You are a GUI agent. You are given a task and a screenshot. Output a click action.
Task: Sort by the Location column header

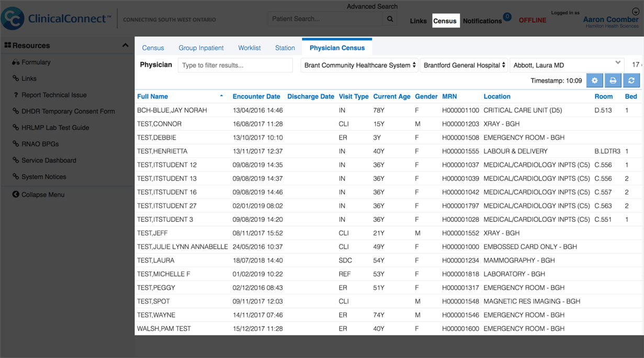pyautogui.click(x=497, y=97)
